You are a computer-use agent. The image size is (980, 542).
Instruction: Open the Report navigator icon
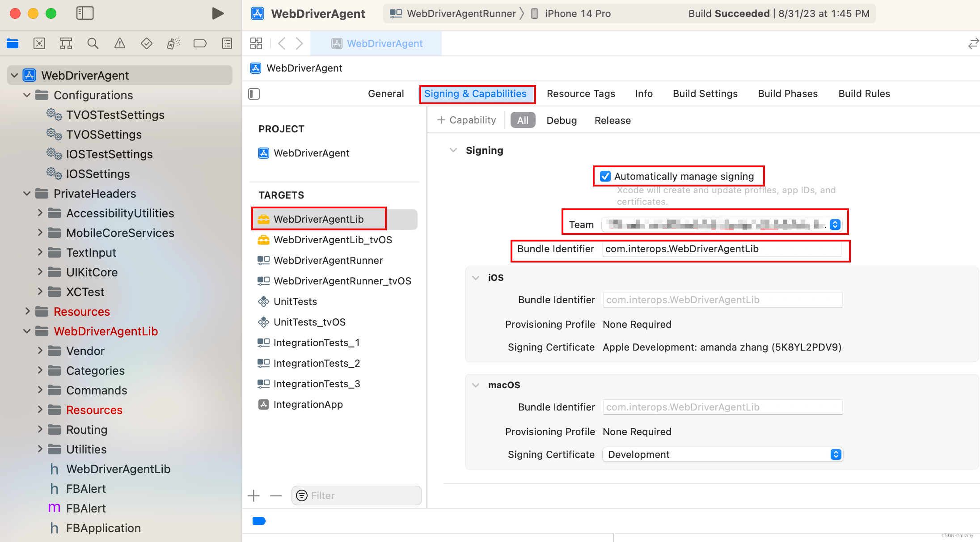click(227, 43)
